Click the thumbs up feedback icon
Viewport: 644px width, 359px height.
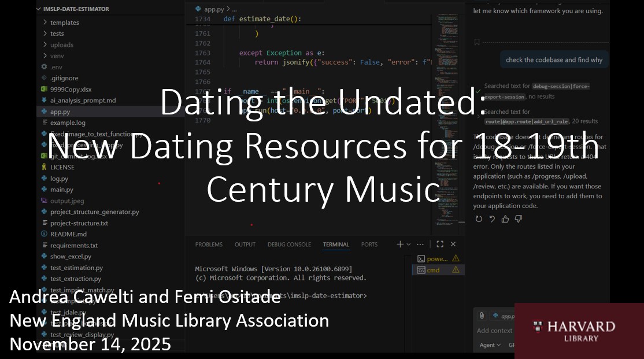click(505, 219)
